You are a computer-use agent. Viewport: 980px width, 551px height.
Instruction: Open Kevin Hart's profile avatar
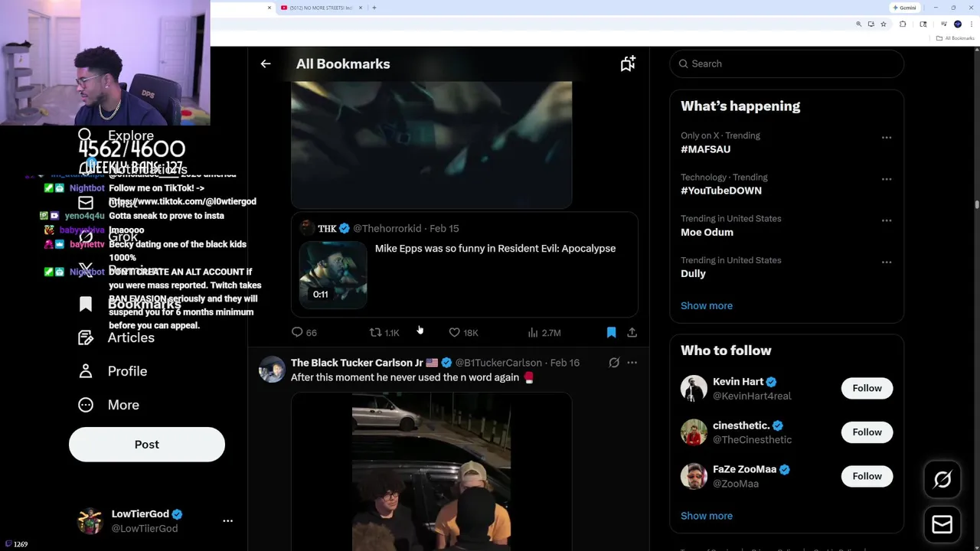[x=694, y=388]
